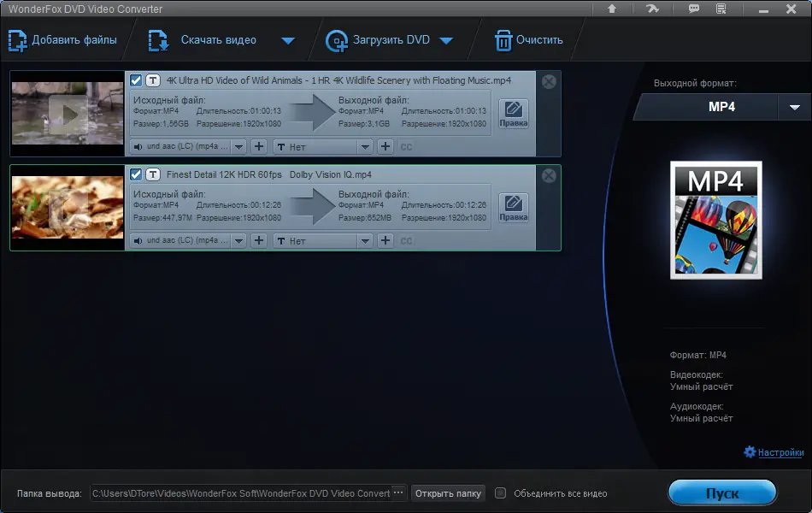Click the Открыть папку button
Screen dimensions: 812x513
click(x=449, y=493)
